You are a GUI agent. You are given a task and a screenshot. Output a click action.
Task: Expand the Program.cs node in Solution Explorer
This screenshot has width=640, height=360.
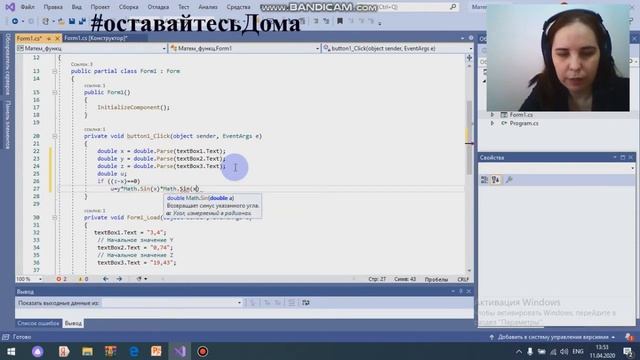(492, 123)
